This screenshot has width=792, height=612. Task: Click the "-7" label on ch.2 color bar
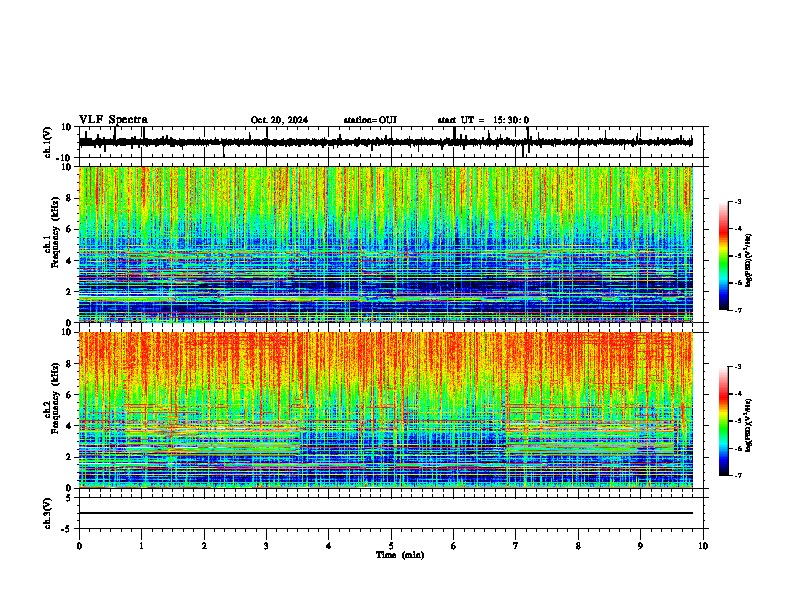point(737,476)
